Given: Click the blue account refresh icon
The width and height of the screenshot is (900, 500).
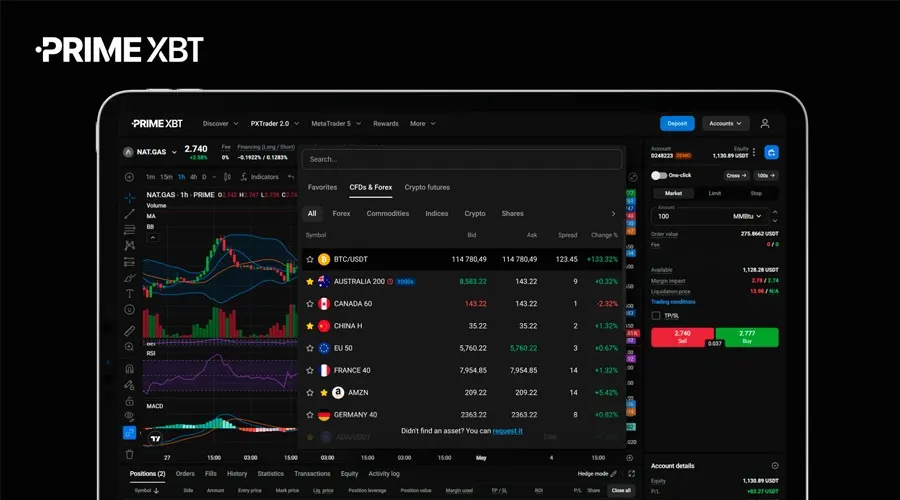Looking at the screenshot, I should point(771,152).
